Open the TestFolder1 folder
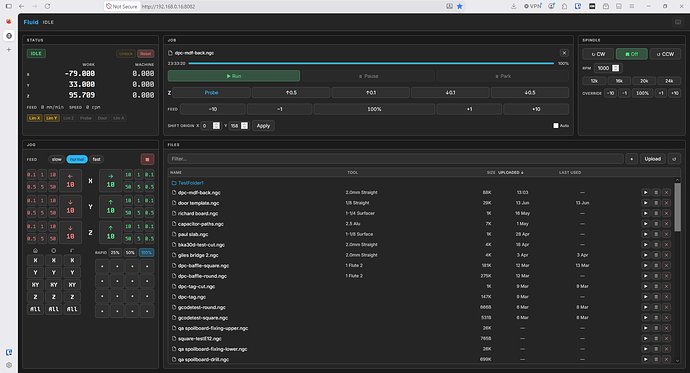This screenshot has height=373, width=690. coord(191,183)
